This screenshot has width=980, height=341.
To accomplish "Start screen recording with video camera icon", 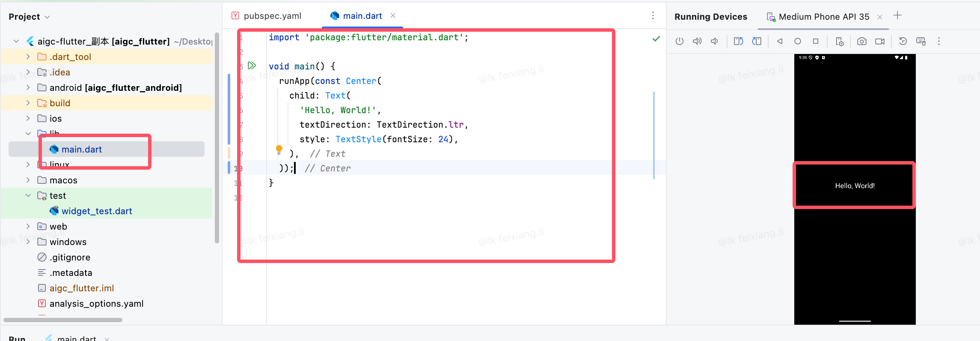I will click(880, 41).
